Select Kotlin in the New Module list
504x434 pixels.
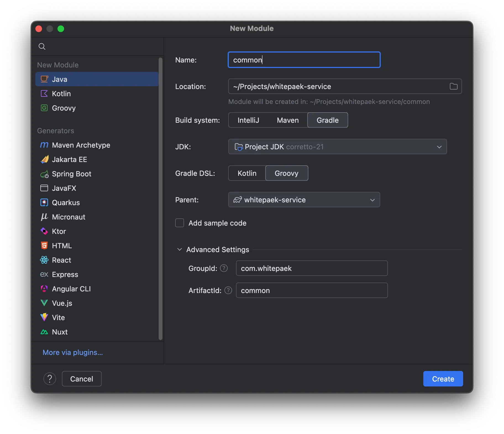(x=97, y=93)
